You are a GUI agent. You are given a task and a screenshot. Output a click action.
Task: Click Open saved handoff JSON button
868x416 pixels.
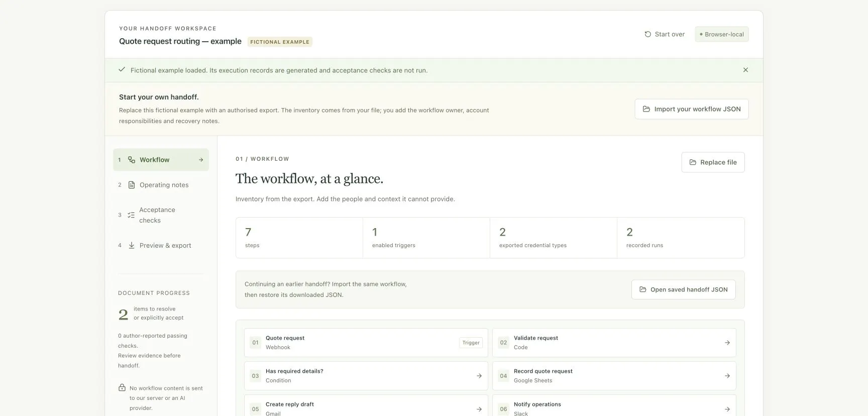pyautogui.click(x=684, y=289)
